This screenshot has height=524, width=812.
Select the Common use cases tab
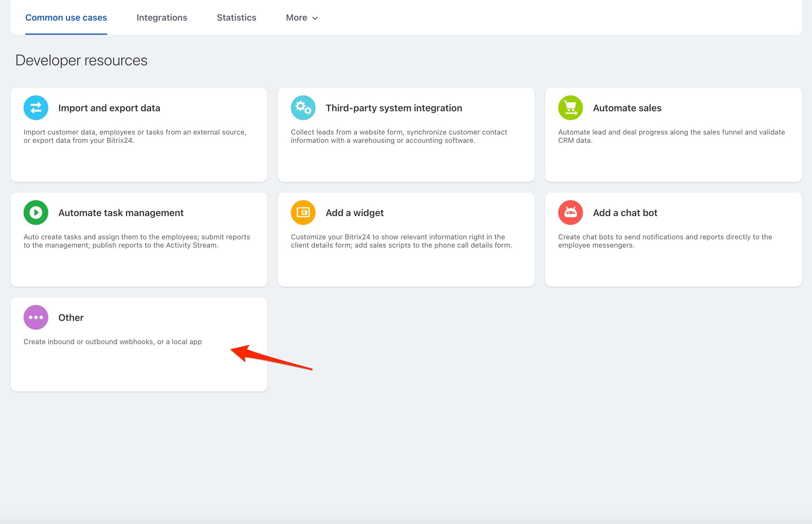(x=66, y=18)
